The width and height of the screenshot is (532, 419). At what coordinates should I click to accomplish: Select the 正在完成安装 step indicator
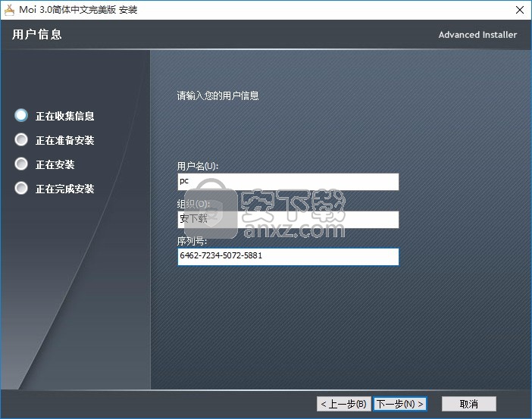pyautogui.click(x=21, y=188)
